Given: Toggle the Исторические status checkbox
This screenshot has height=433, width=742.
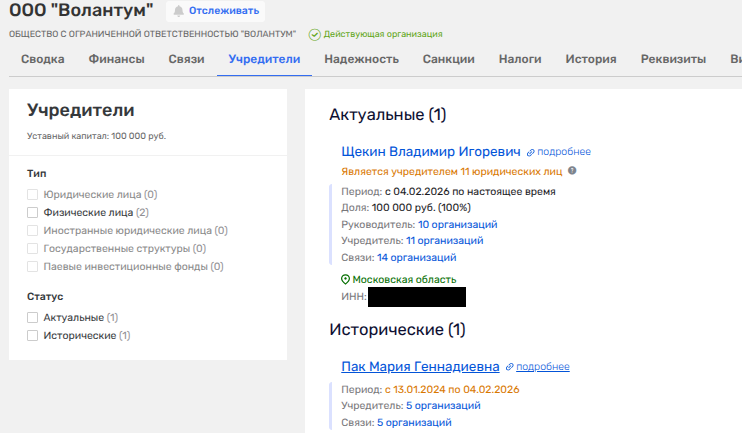Looking at the screenshot, I should click(33, 335).
